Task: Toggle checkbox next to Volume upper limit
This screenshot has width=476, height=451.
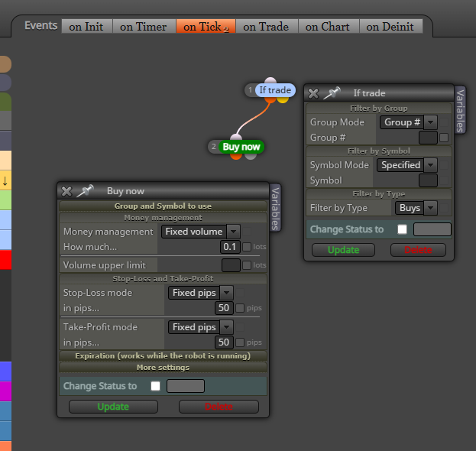Action: [247, 265]
